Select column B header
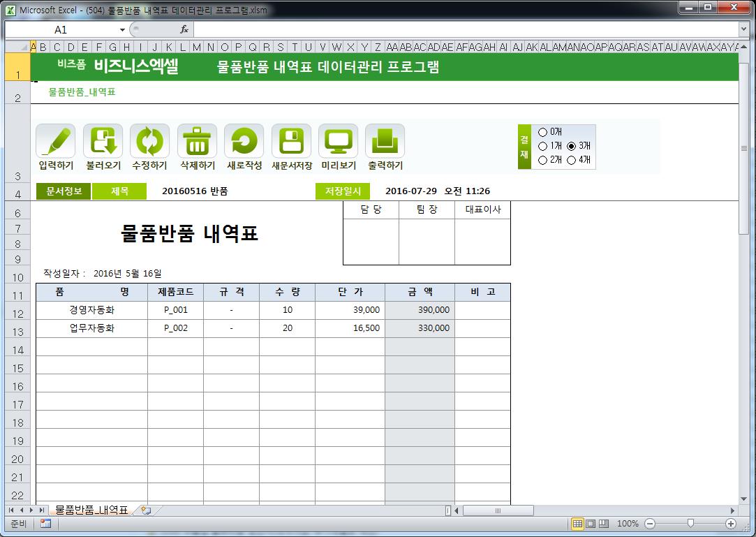Image resolution: width=756 pixels, height=537 pixels. tap(43, 47)
